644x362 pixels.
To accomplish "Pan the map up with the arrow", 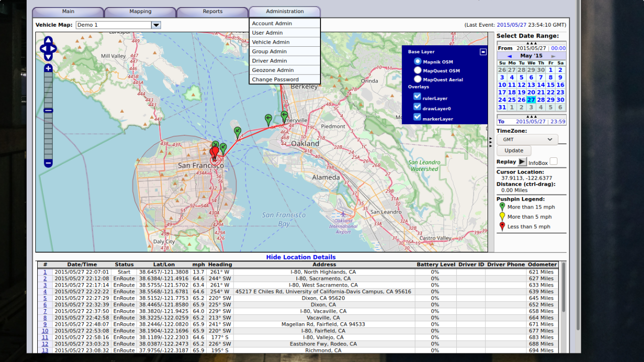I will pyautogui.click(x=48, y=40).
